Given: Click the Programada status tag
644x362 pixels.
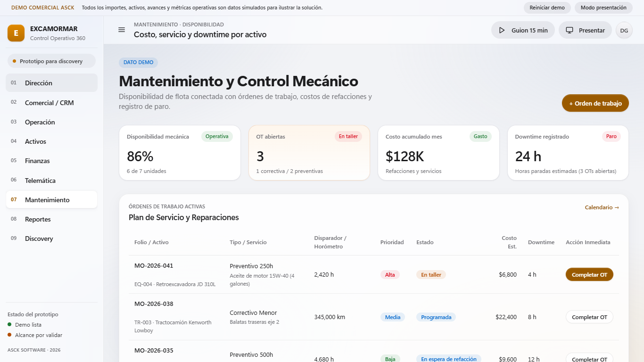Looking at the screenshot, I should 436,317.
